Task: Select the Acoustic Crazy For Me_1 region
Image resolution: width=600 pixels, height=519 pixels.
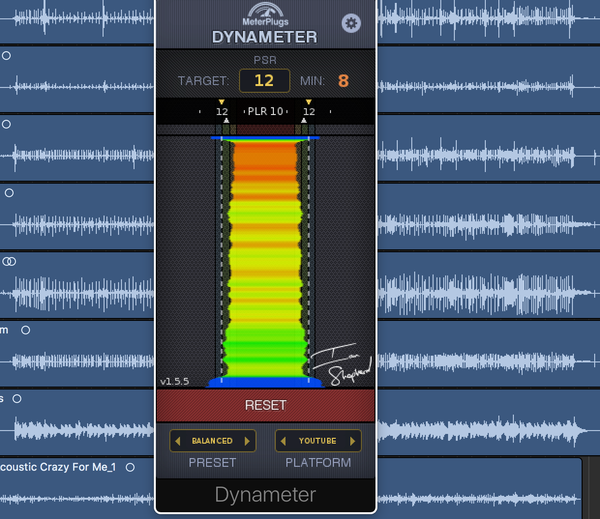Action: (60, 490)
